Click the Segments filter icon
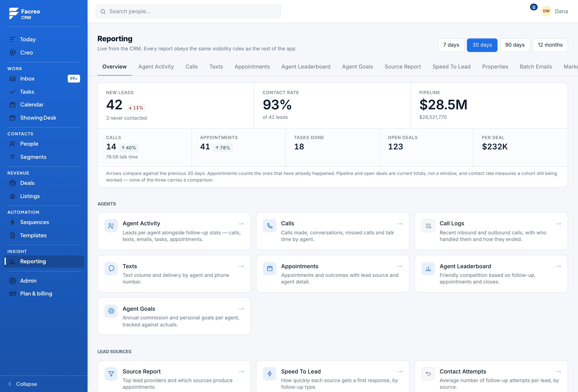This screenshot has width=578, height=392. tap(12, 157)
